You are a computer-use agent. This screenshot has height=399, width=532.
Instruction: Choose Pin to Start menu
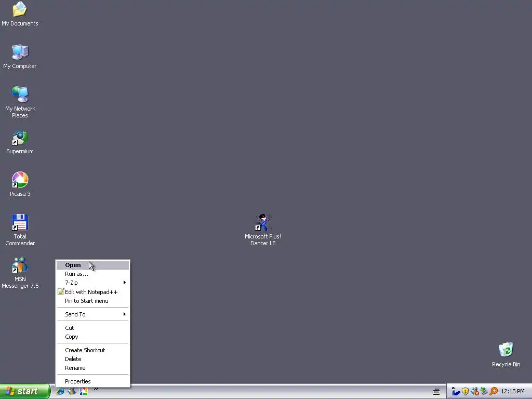pos(92,301)
